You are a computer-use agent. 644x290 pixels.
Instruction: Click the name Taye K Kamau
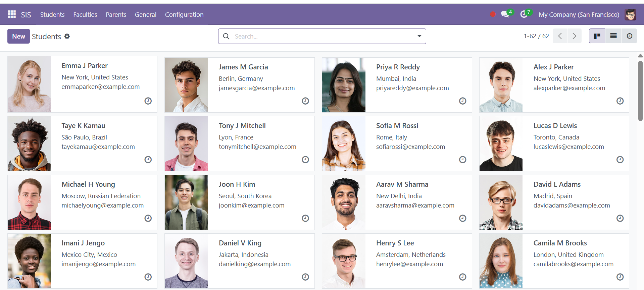click(x=84, y=126)
